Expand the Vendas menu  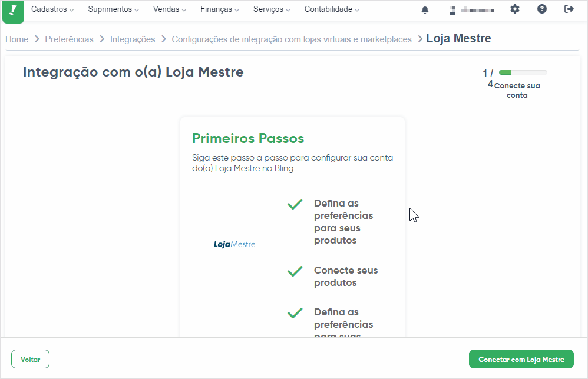pyautogui.click(x=170, y=9)
